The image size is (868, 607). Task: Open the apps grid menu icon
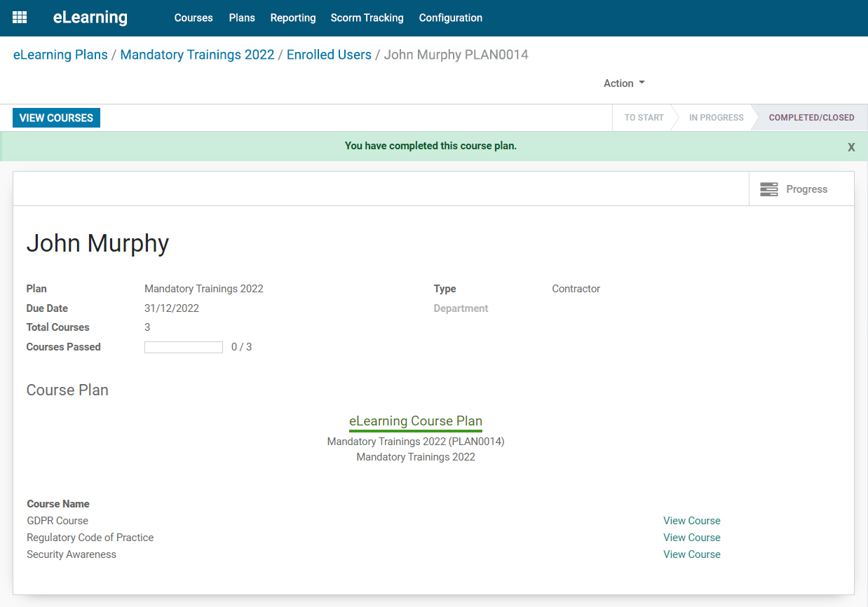tap(20, 18)
